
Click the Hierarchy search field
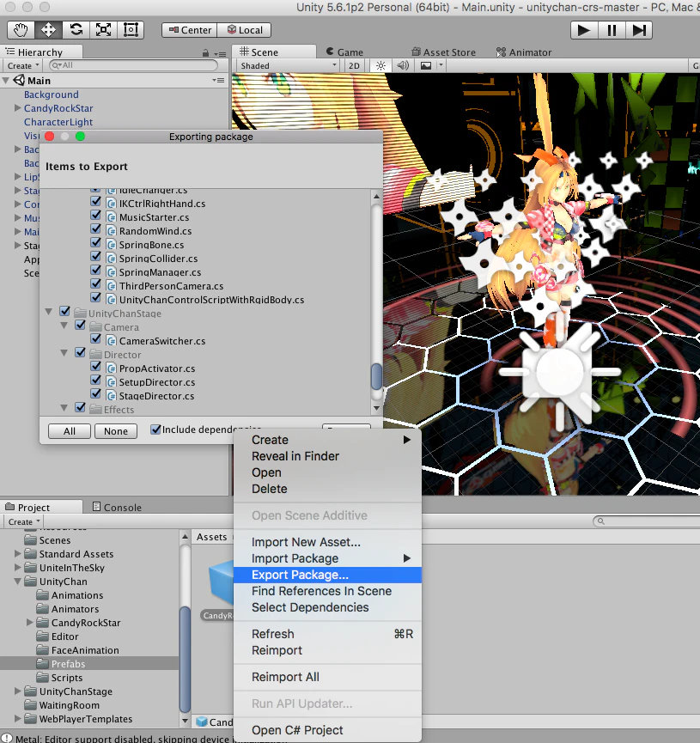[x=133, y=65]
